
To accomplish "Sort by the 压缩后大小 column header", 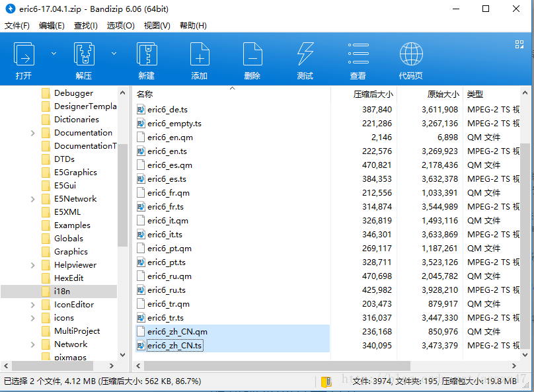I will [x=373, y=95].
